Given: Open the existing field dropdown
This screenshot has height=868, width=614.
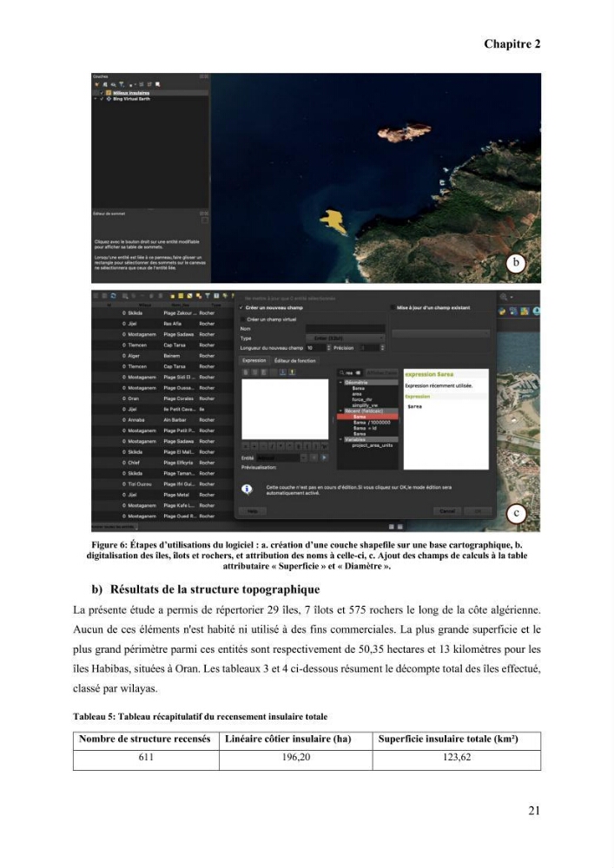Looking at the screenshot, I should tap(440, 333).
